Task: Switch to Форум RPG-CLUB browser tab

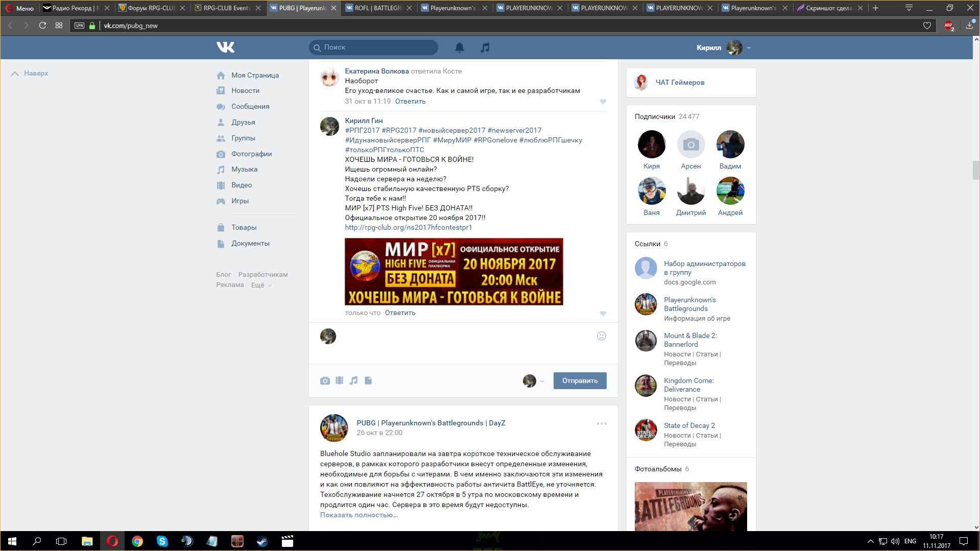Action: pyautogui.click(x=151, y=8)
